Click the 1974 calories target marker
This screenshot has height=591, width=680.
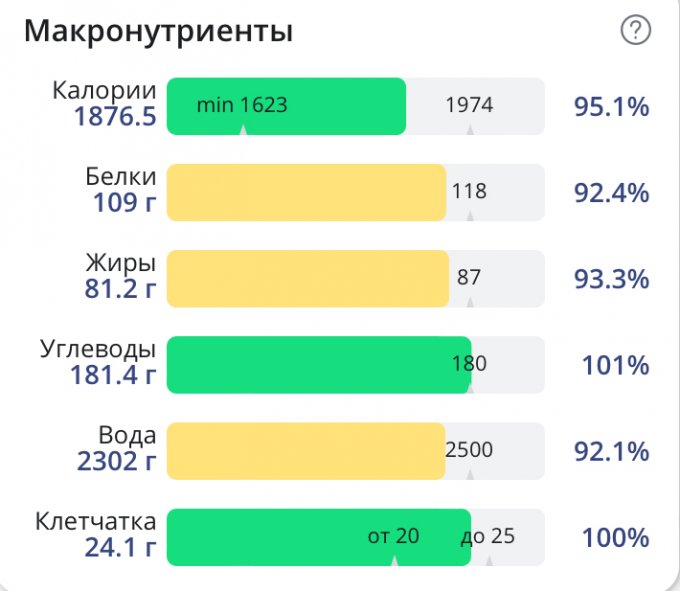pyautogui.click(x=469, y=105)
